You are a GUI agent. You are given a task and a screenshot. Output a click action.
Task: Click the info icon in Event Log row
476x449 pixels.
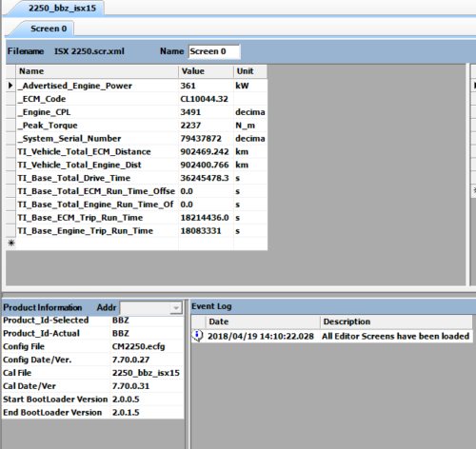(x=197, y=336)
